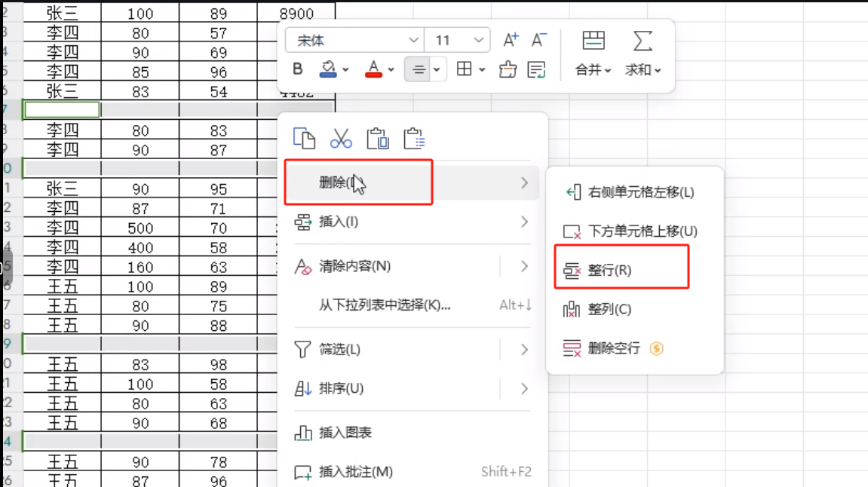
Task: Open the 合并 dropdown label
Action: pyautogui.click(x=593, y=69)
